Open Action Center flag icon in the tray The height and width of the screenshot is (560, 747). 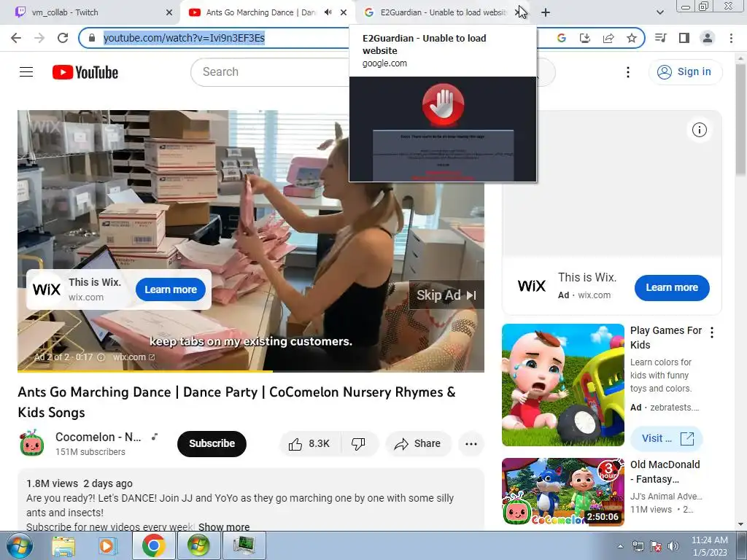pyautogui.click(x=656, y=546)
